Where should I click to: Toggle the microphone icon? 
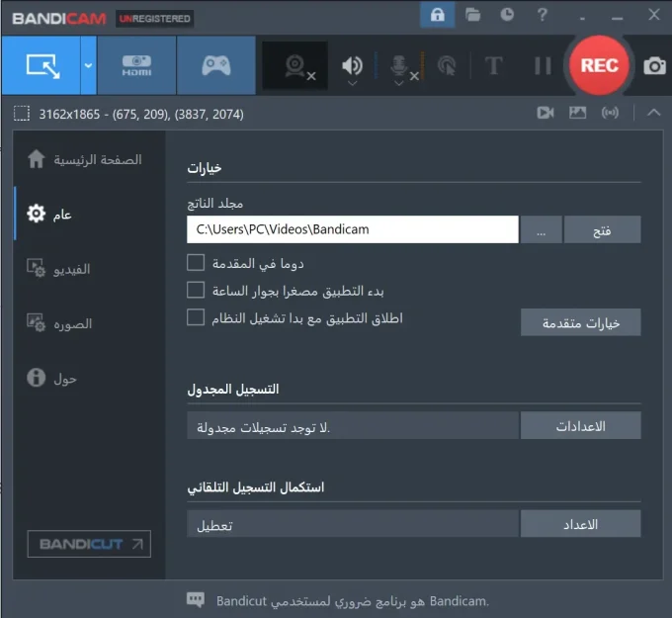click(x=401, y=66)
